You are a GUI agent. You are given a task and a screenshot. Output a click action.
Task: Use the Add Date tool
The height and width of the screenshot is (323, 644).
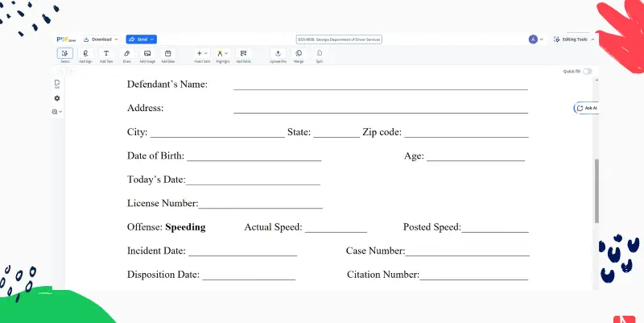(167, 53)
